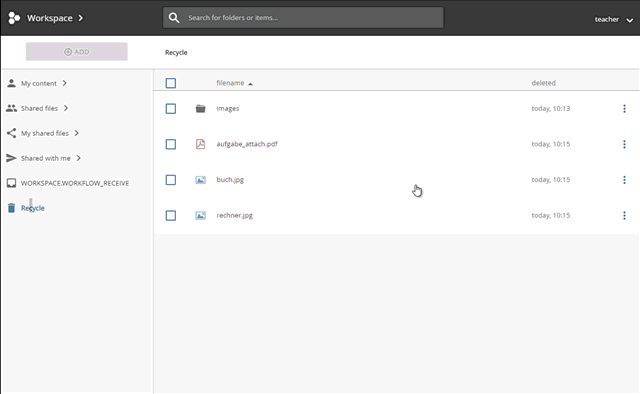This screenshot has height=394, width=640.
Task: Click the teacher username
Action: click(x=607, y=19)
